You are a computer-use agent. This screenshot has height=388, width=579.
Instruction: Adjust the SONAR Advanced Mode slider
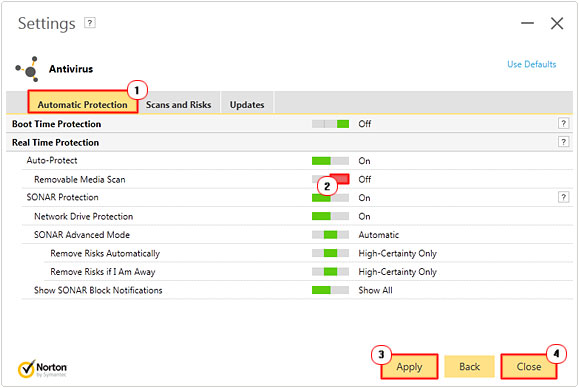point(330,235)
